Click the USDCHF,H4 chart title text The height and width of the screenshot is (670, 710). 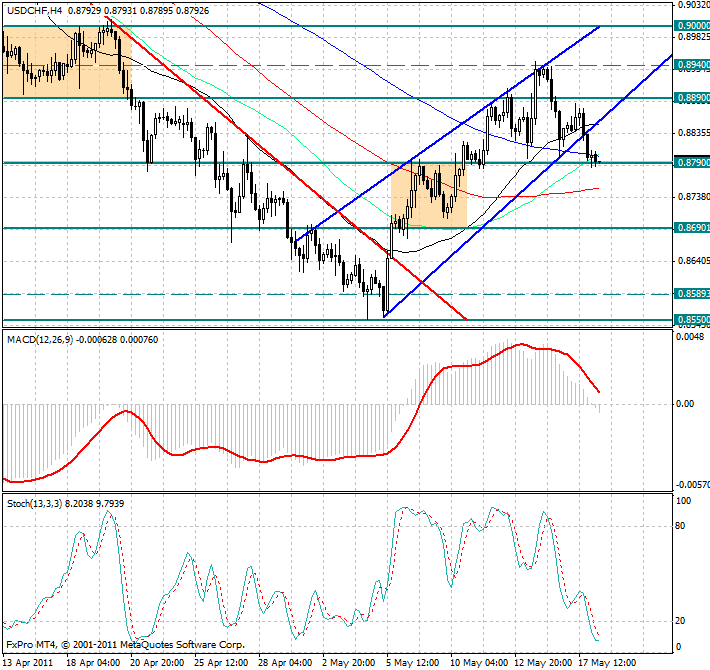[x=34, y=10]
